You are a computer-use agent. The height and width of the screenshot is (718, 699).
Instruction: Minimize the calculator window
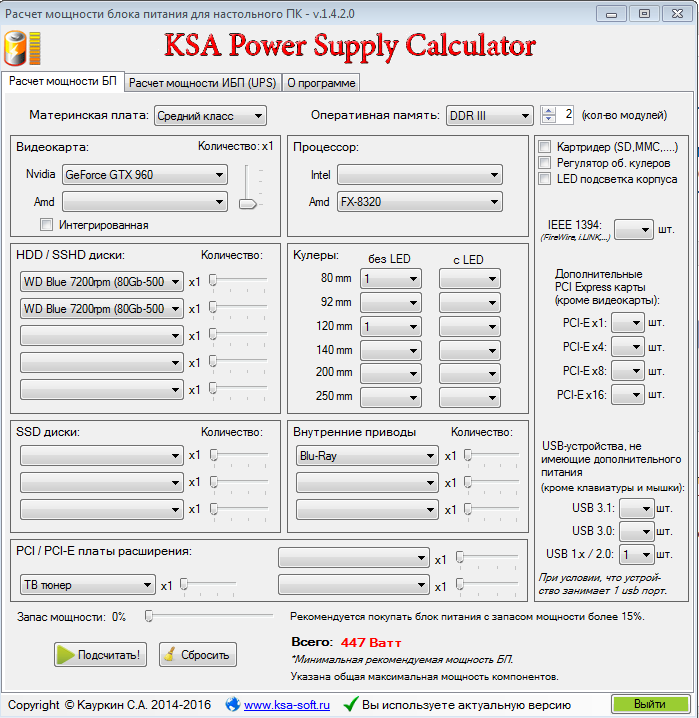(611, 14)
